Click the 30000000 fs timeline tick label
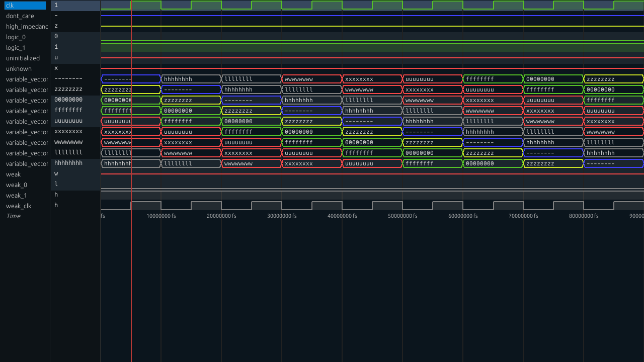The height and width of the screenshot is (362, 644). tap(282, 216)
